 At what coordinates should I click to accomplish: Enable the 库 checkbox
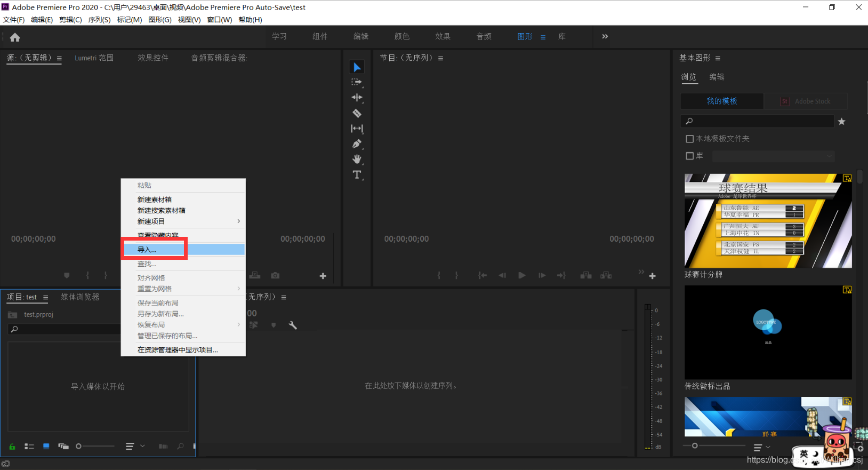tap(689, 156)
